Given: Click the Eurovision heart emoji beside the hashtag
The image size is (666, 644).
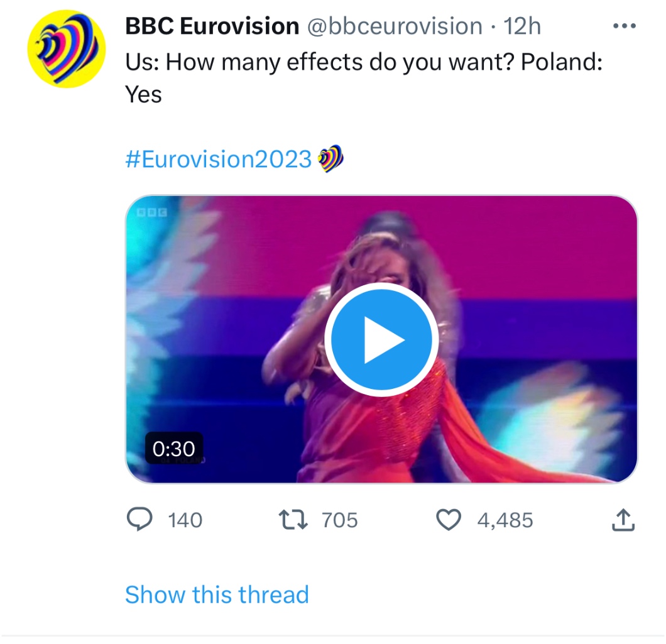Looking at the screenshot, I should tap(331, 159).
